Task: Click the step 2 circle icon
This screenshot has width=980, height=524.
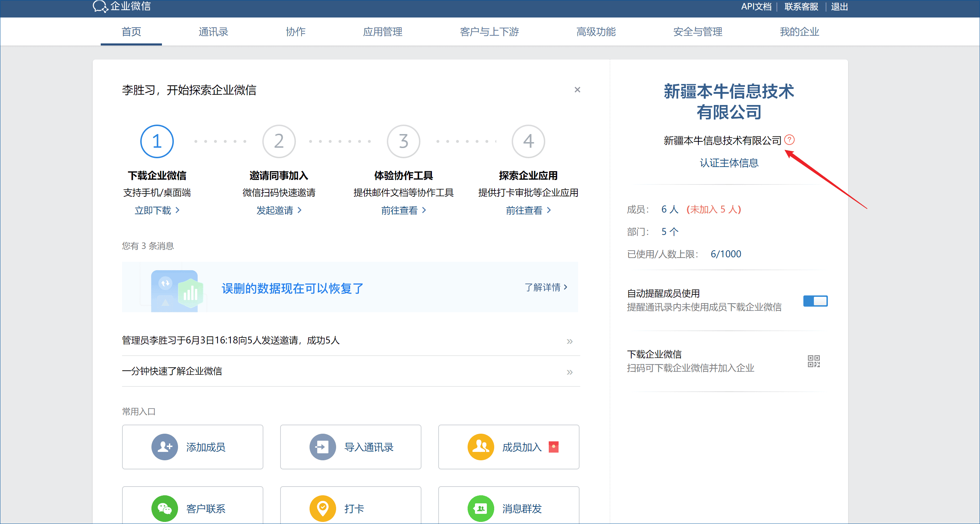Action: click(279, 141)
